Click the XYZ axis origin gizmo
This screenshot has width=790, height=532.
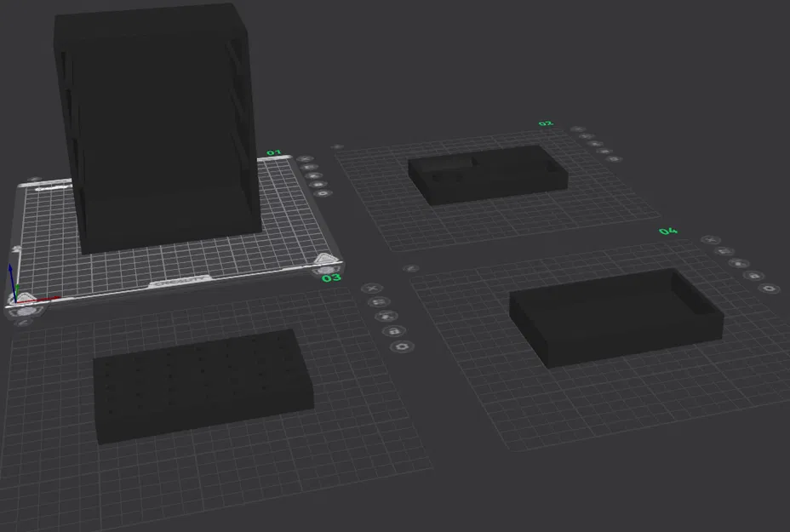click(15, 301)
